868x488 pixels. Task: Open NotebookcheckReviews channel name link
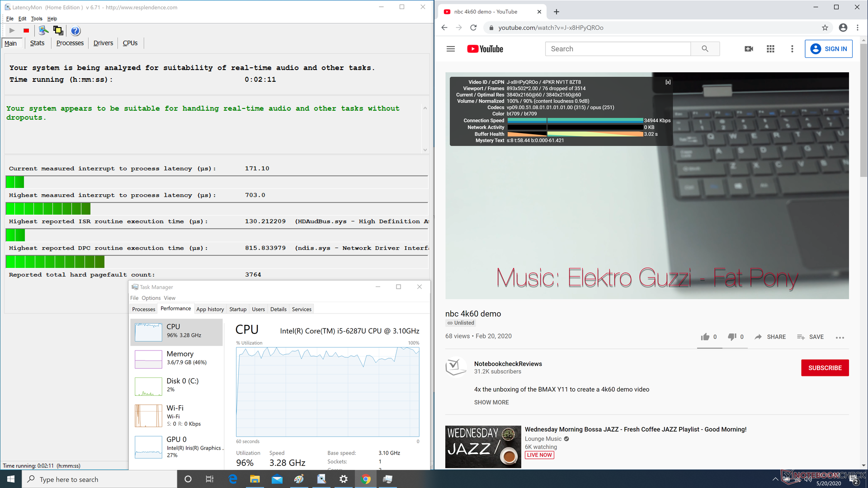point(508,364)
